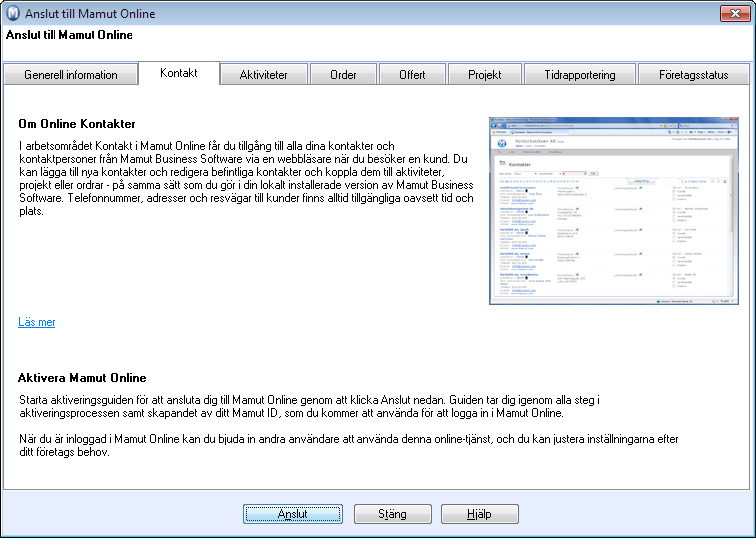This screenshot has height=538, width=756.
Task: Switch to the Företagsstatus tab
Action: pos(693,75)
